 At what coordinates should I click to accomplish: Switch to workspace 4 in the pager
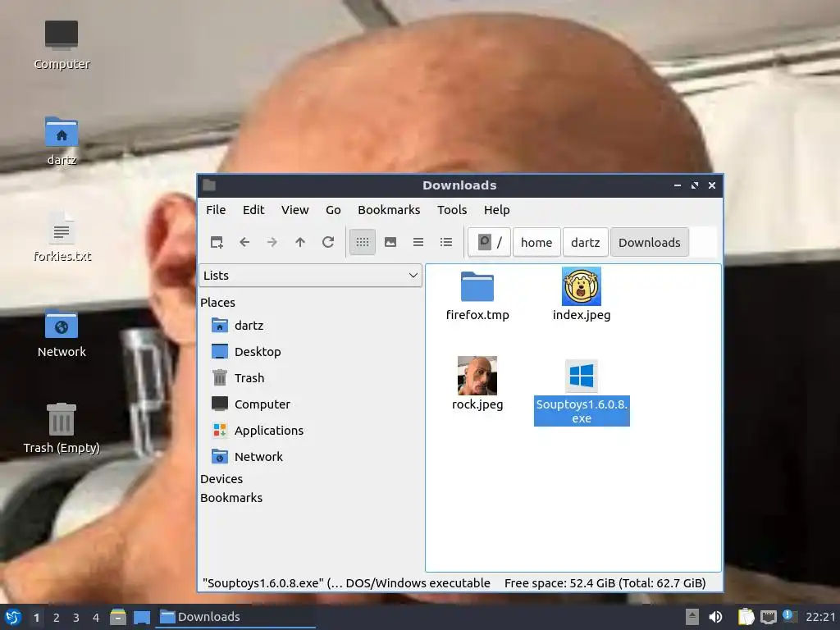(x=96, y=618)
